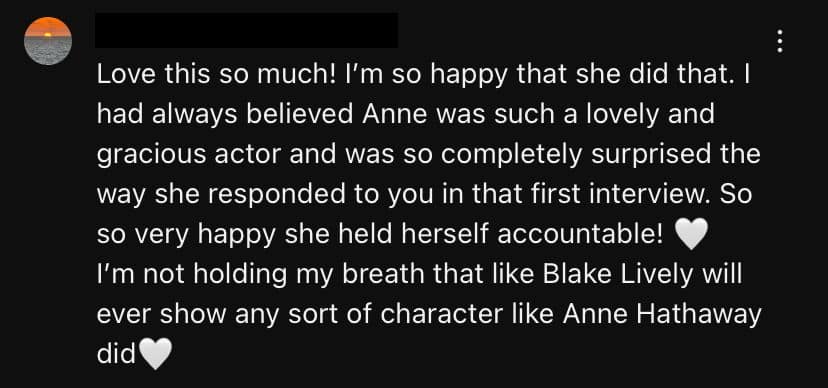828x388 pixels.
Task: Click the phrase "had always believed"
Action: [225, 115]
